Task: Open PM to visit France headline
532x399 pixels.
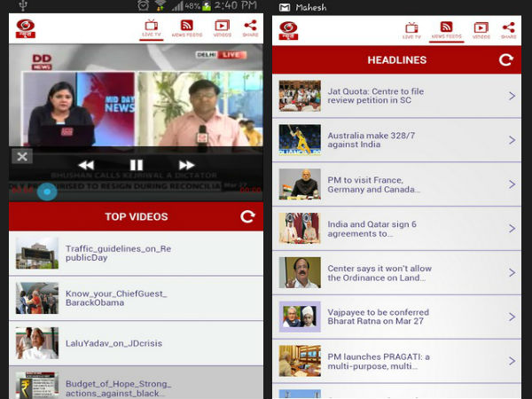Action: pos(396,184)
